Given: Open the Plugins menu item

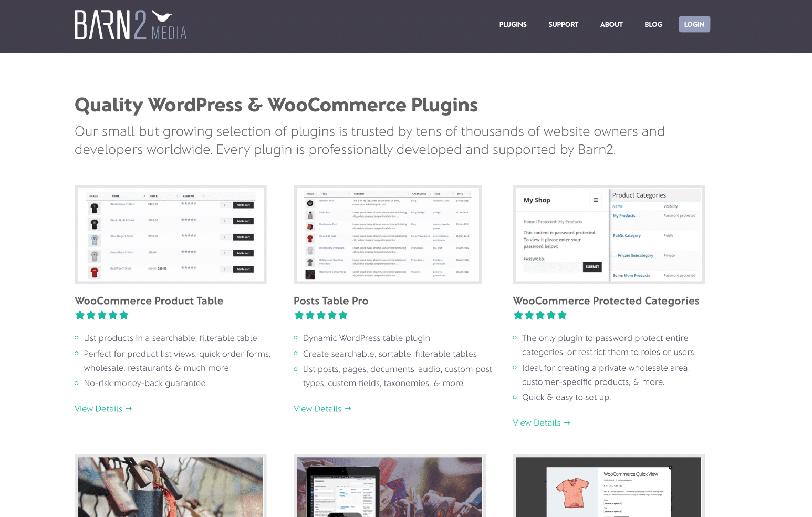Looking at the screenshot, I should coord(513,24).
